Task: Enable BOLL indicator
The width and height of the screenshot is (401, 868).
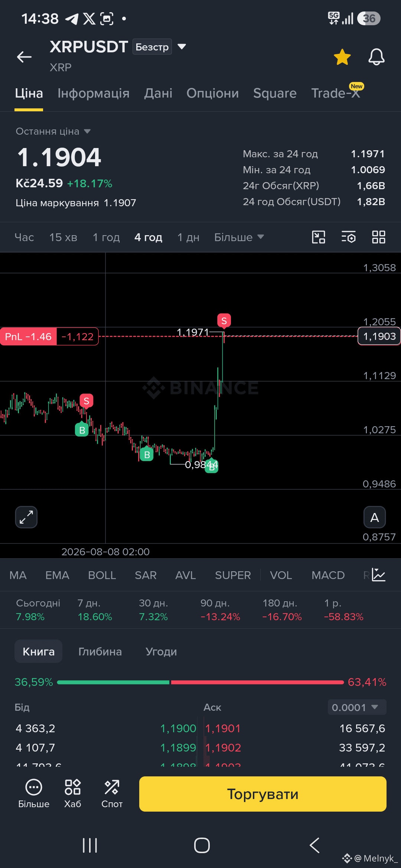Action: click(102, 575)
